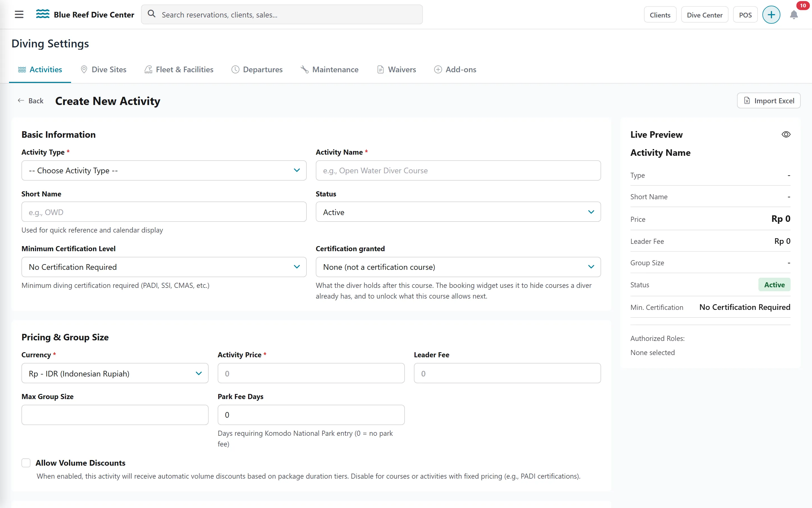Expand the Minimum Certification Level dropdown
The width and height of the screenshot is (812, 508).
point(164,267)
